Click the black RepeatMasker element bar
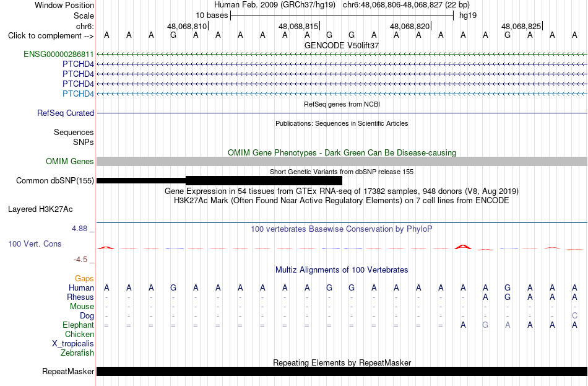This screenshot has height=386, width=588. [342, 371]
